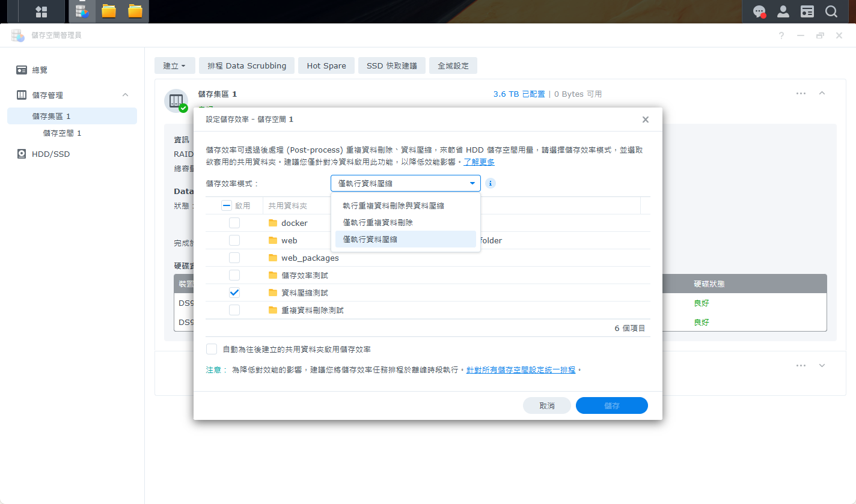Enable the 儲存效率測試 folder checkbox
The image size is (856, 504).
234,275
